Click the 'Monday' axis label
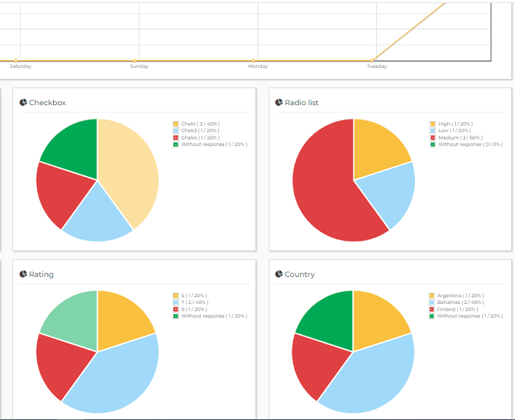Image resolution: width=515 pixels, height=420 pixels. tap(258, 66)
